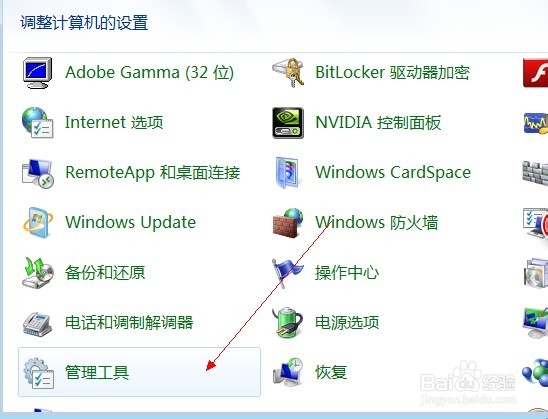Open the Adobe Gamma monitor icon
This screenshot has height=419, width=548.
pyautogui.click(x=37, y=73)
